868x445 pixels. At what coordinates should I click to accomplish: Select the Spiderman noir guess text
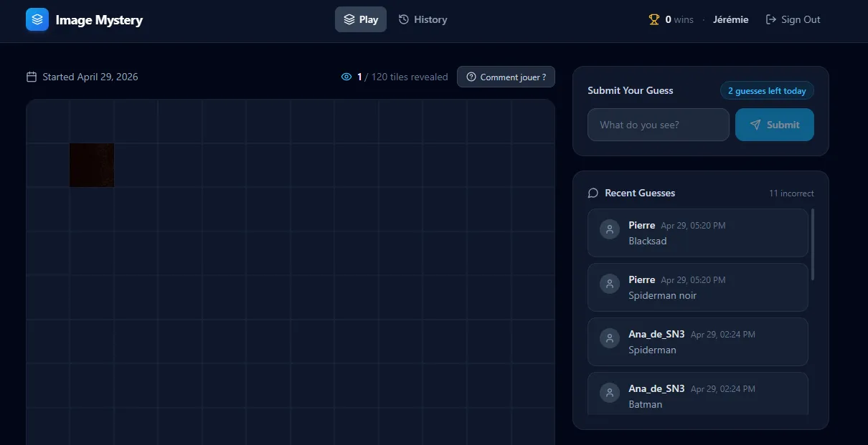[663, 295]
